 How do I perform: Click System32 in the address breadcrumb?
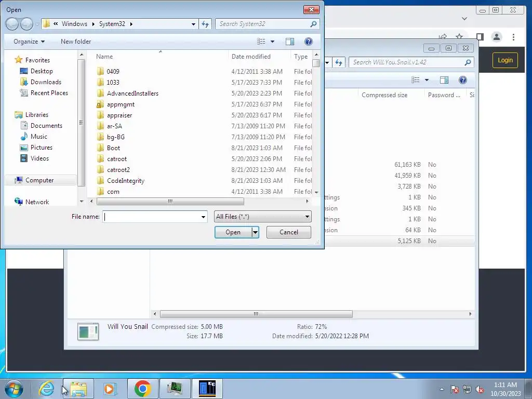coord(112,24)
